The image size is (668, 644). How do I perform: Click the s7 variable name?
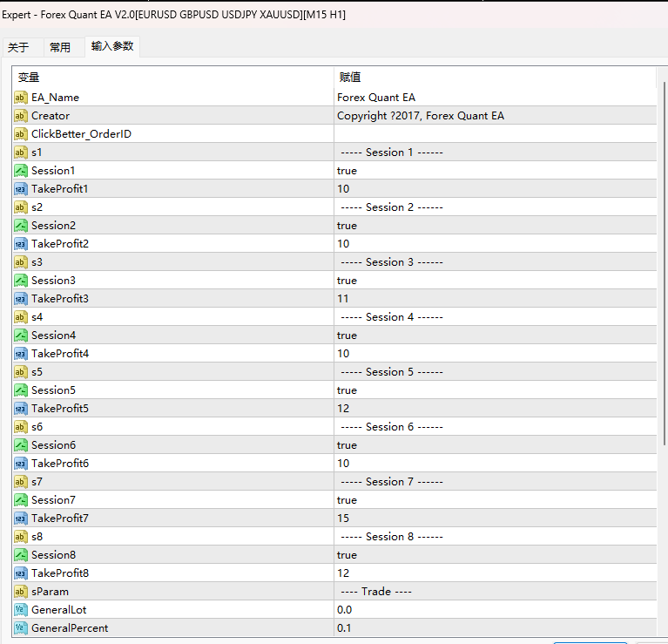pyautogui.click(x=37, y=482)
